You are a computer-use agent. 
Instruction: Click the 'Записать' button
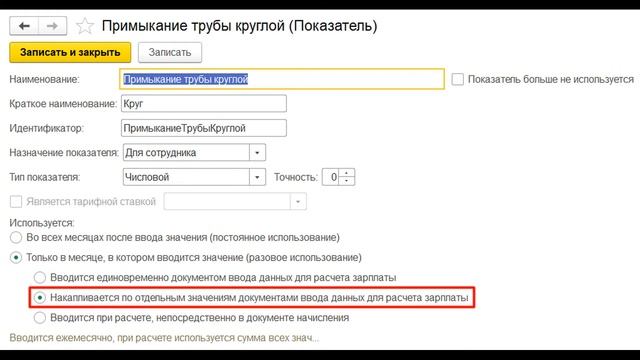170,52
